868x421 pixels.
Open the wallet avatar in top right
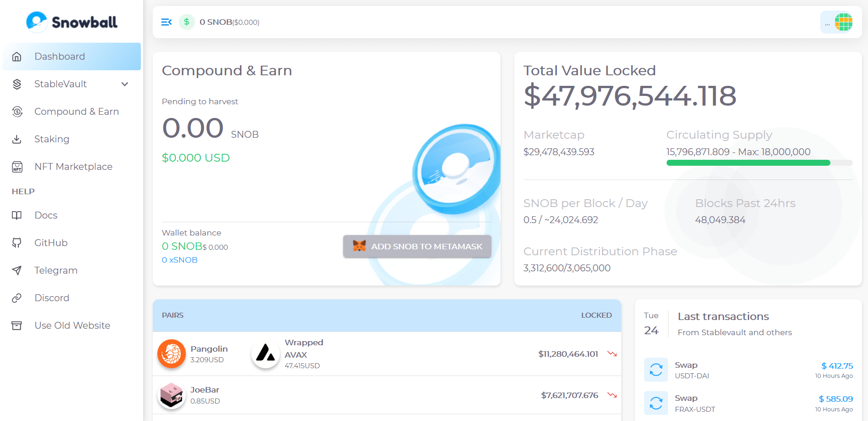click(x=843, y=22)
